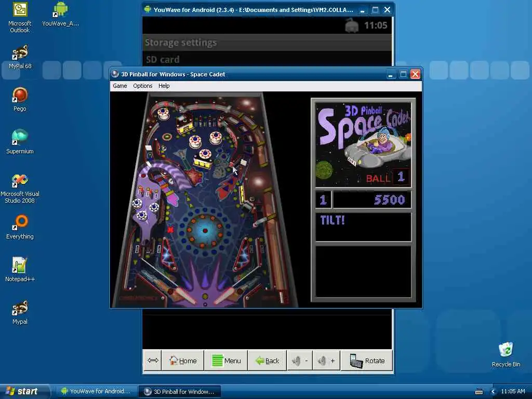Close the YouWave for Android window

tap(387, 10)
